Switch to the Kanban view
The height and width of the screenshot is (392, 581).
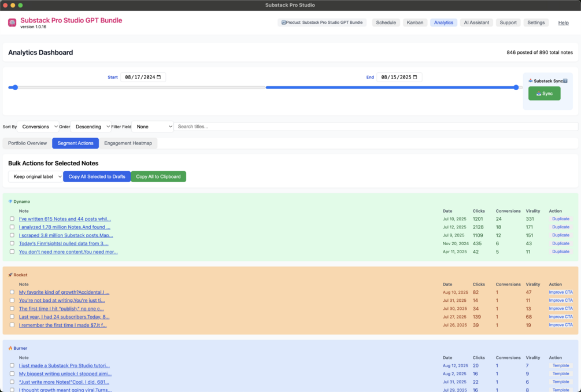coord(415,23)
